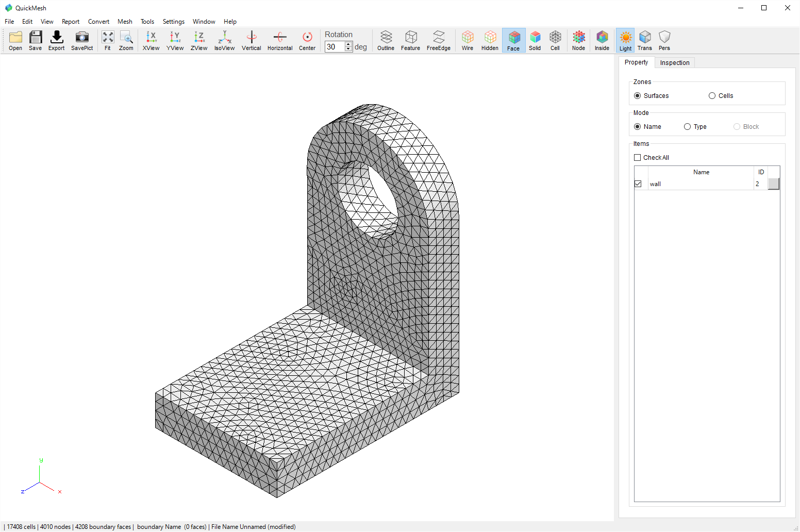Select the Cells zone radio button
800x532 pixels.
coord(712,96)
